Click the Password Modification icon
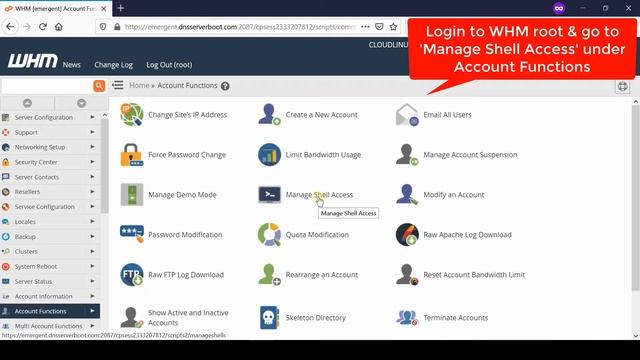 tap(131, 234)
